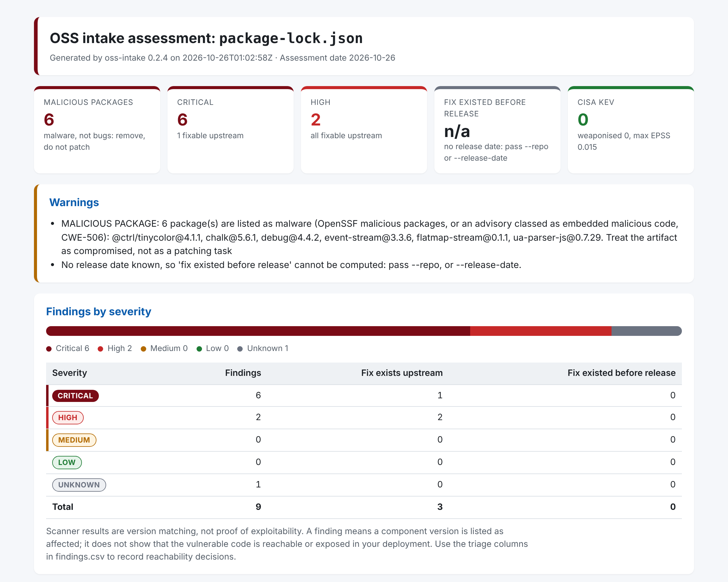Click the Fix exists upstream column header
728x582 pixels.
402,373
